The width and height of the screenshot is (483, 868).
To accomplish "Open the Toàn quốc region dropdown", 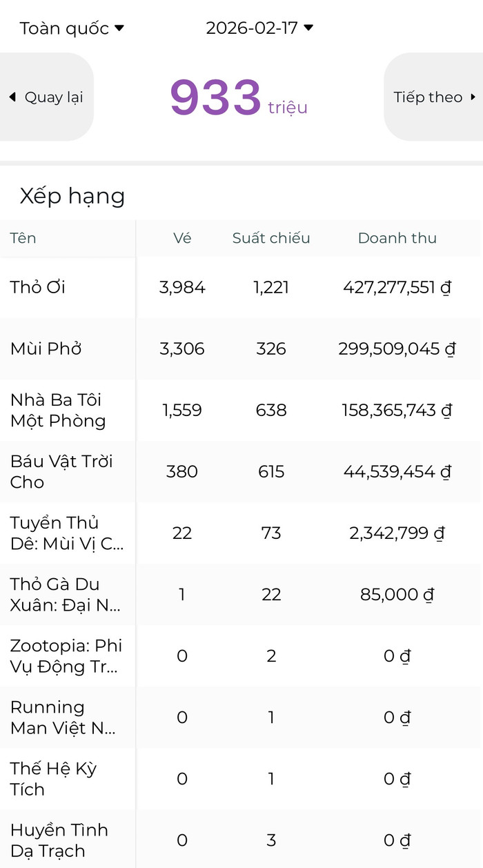I will [72, 28].
